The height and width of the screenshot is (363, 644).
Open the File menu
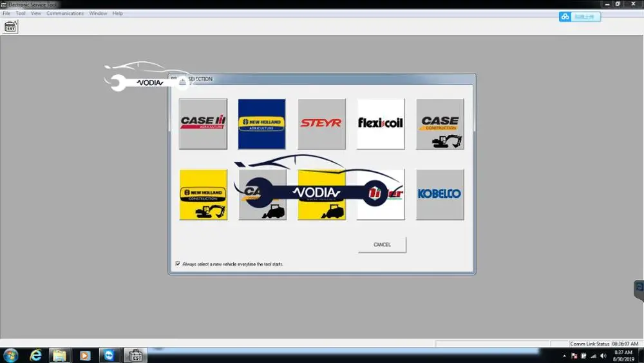click(x=6, y=13)
